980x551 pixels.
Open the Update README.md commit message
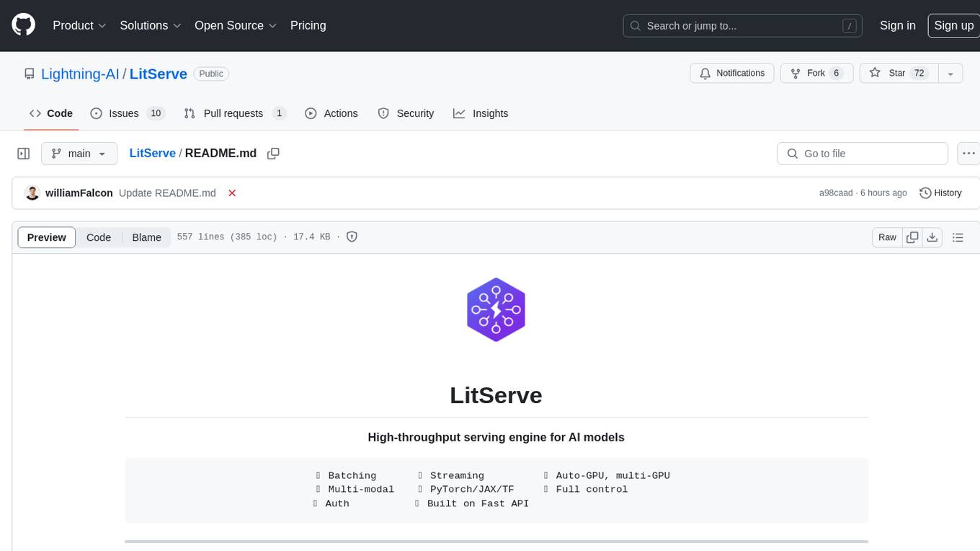(x=167, y=193)
